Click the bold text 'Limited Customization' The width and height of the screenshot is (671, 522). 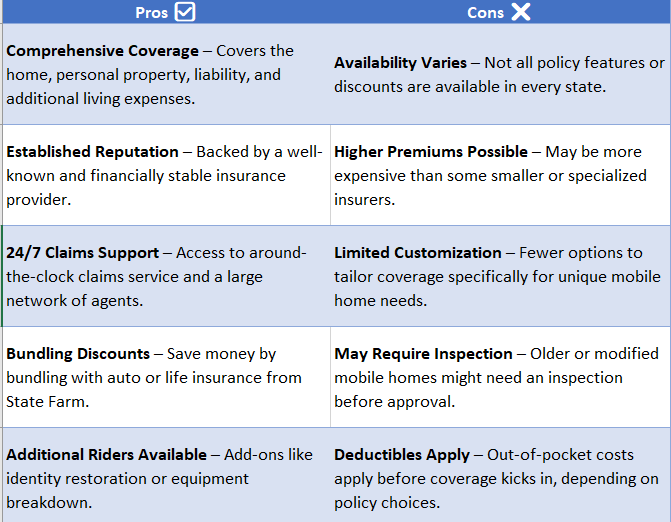coord(418,253)
